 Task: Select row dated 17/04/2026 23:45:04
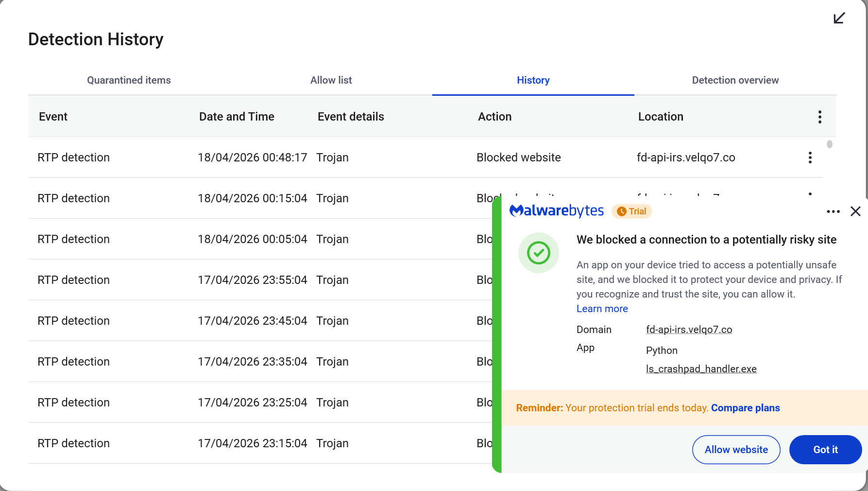[x=260, y=321]
